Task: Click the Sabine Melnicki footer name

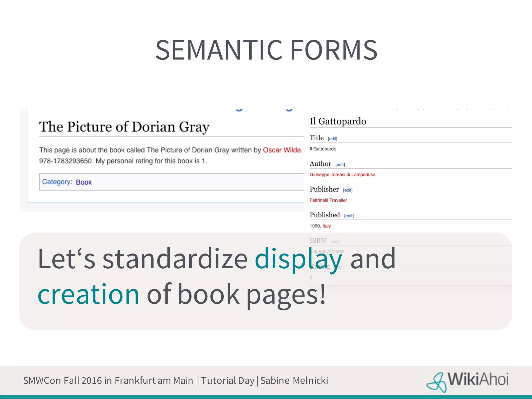Action: click(x=294, y=381)
